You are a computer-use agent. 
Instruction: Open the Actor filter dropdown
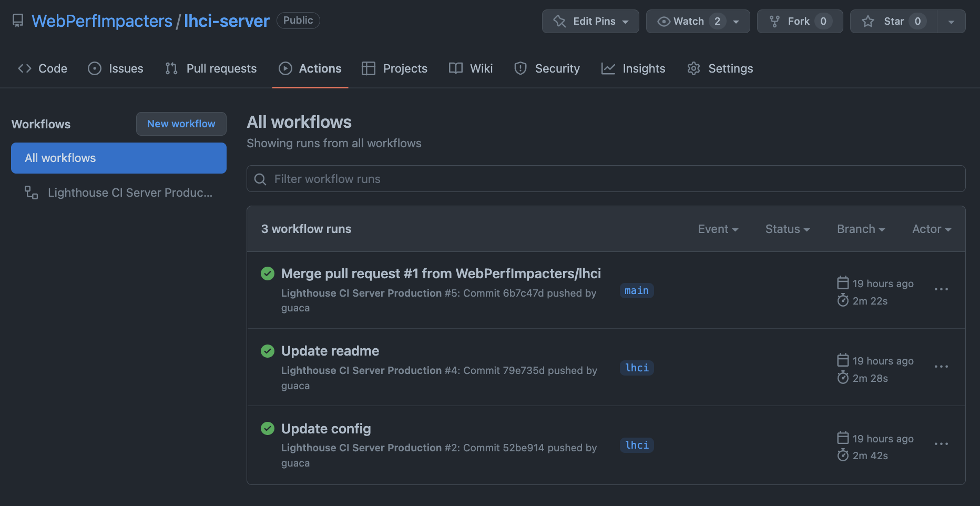[x=932, y=229]
